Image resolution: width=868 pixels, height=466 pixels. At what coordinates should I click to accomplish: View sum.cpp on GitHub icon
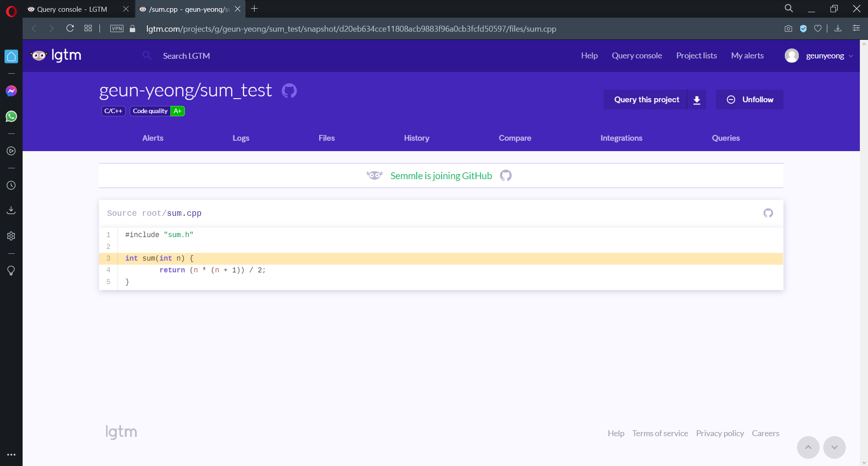pyautogui.click(x=768, y=213)
